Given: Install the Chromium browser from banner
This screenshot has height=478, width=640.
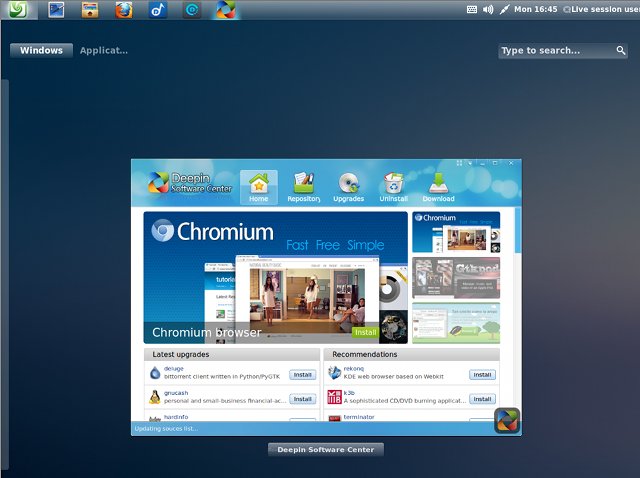Looking at the screenshot, I should [365, 332].
